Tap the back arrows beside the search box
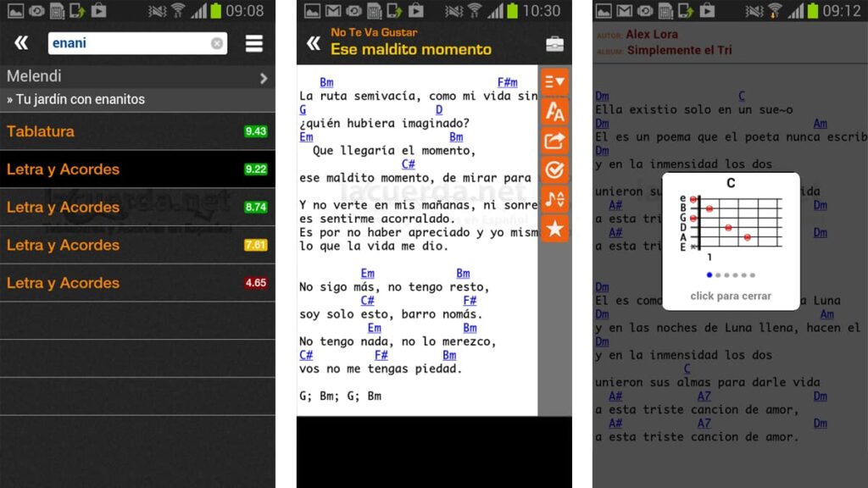The width and height of the screenshot is (868, 488). tap(21, 43)
